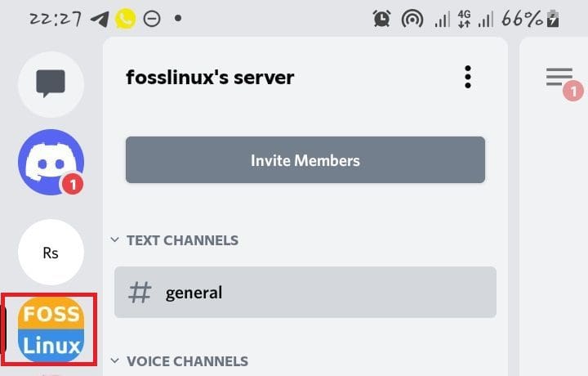Click the hash icon beside general
Image resolution: width=588 pixels, height=376 pixels.
[x=140, y=293]
